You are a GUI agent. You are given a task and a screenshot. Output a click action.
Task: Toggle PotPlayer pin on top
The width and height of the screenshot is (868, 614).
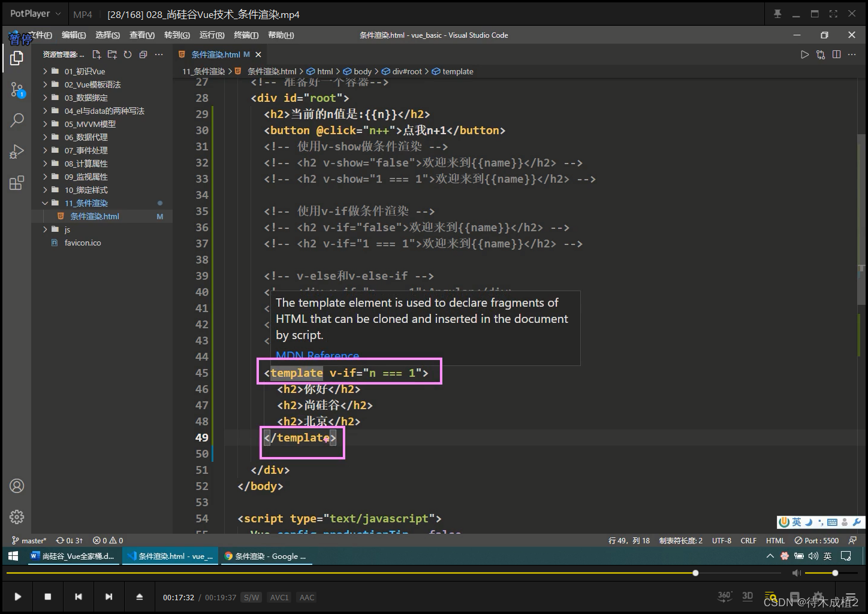click(x=777, y=14)
